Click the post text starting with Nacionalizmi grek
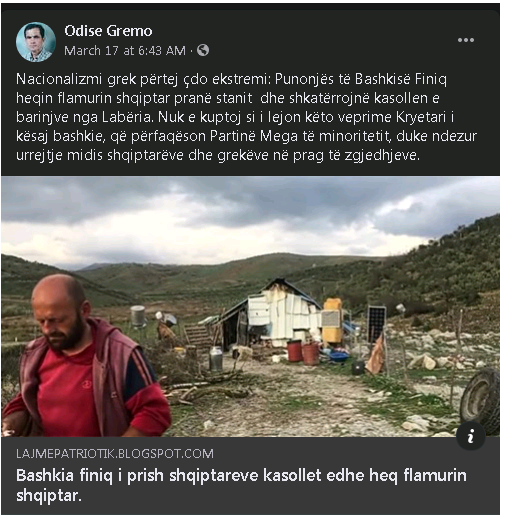 tap(246, 117)
